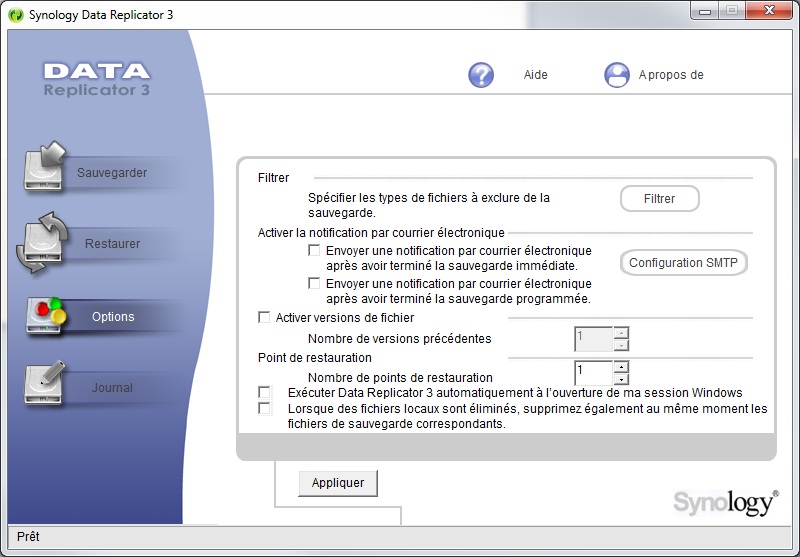Click the Prêt status bar text
800x557 pixels.
pyautogui.click(x=28, y=537)
